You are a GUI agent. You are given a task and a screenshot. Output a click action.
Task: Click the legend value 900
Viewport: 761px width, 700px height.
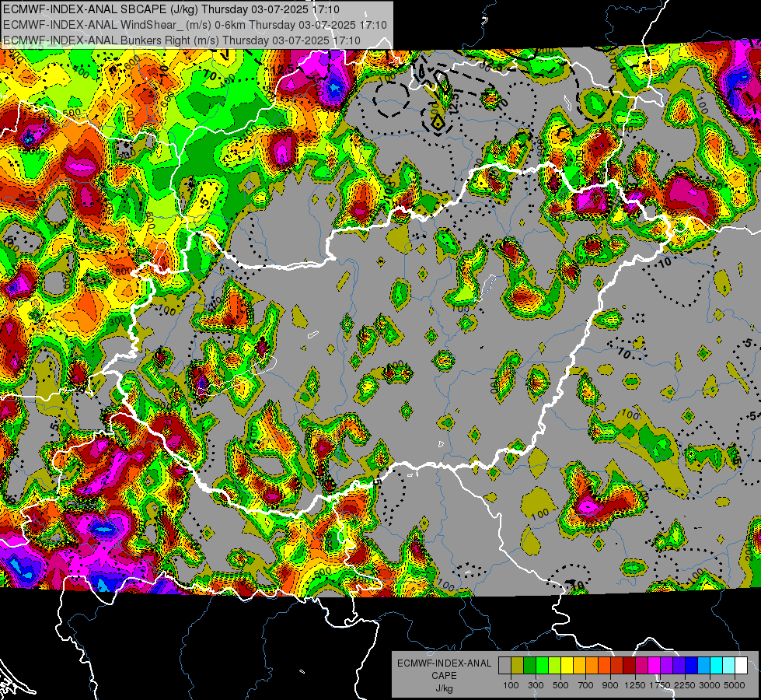[610, 685]
